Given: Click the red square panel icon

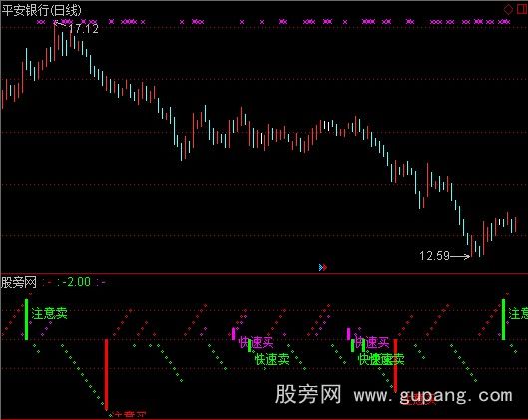Looking at the screenshot, I should (522, 9).
